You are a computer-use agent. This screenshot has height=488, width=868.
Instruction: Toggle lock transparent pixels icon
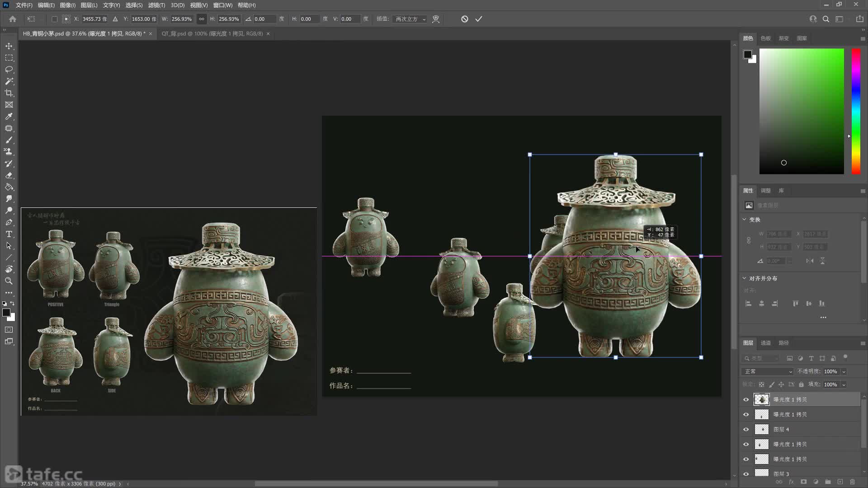[x=761, y=385]
